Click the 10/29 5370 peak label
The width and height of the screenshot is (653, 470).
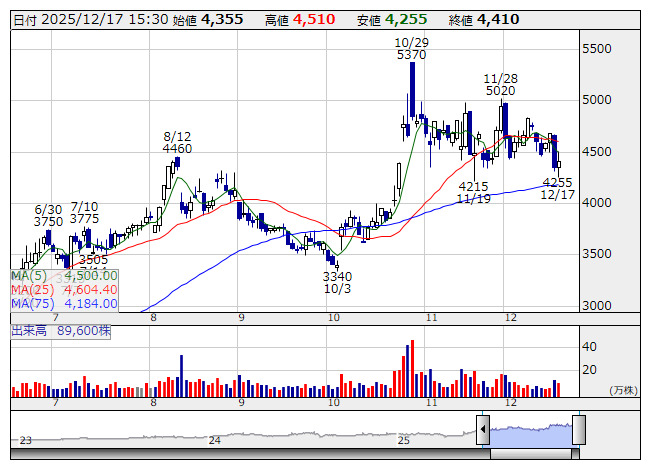[411, 49]
